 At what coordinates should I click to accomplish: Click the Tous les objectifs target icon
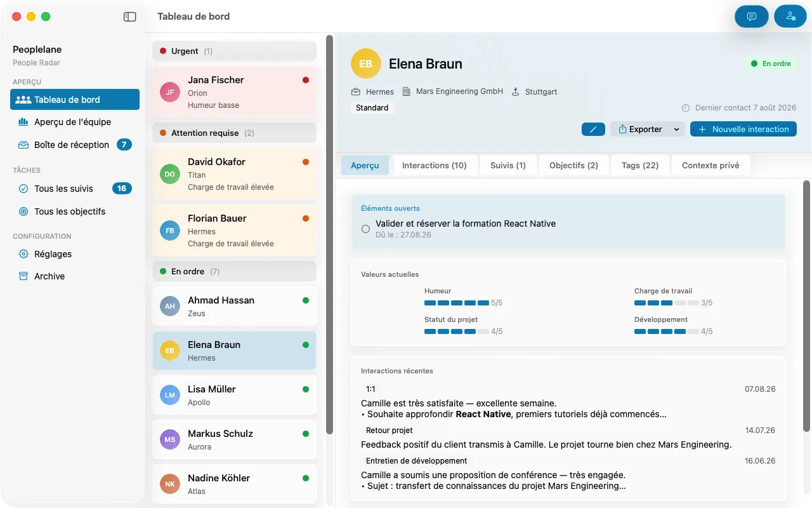point(23,211)
